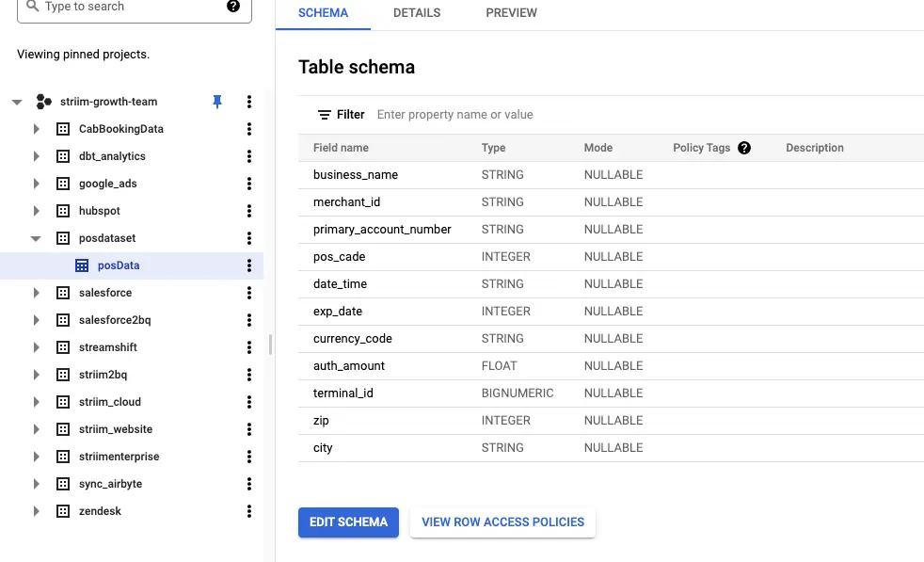The width and height of the screenshot is (924, 562).
Task: Open three-dot menu for zendesk dataset
Action: 249,511
